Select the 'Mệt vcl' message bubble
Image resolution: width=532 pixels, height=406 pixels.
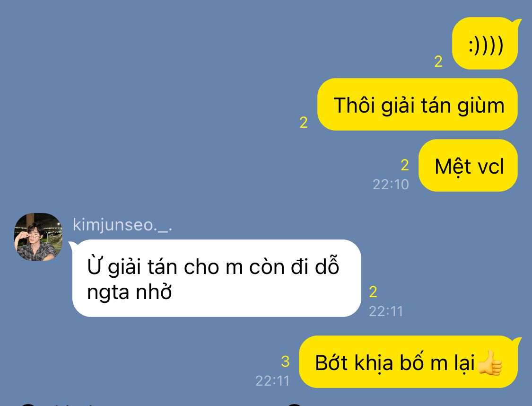coord(468,165)
